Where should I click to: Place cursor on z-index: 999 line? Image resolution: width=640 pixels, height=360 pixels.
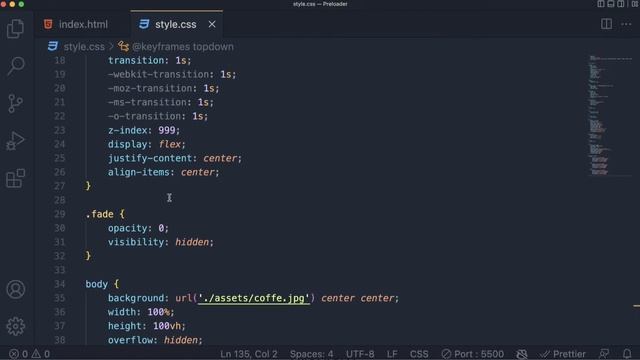click(144, 130)
